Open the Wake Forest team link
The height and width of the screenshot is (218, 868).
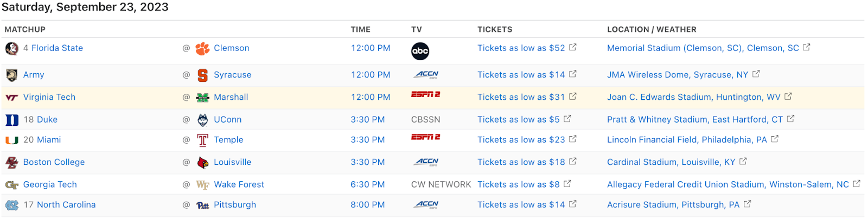click(239, 184)
